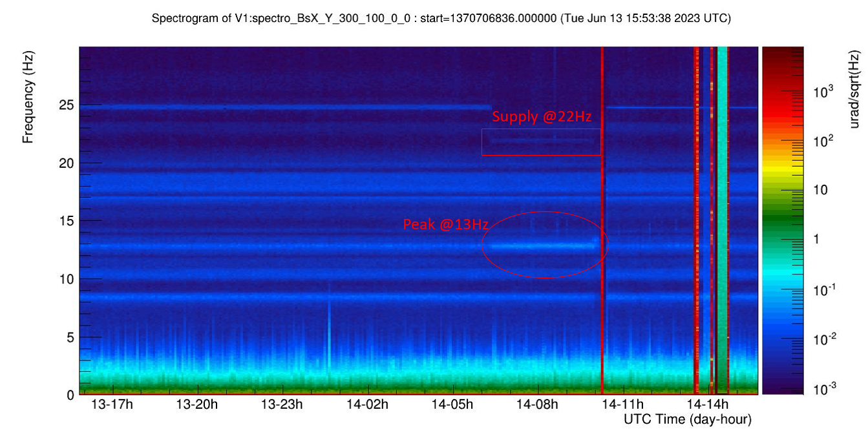Screen dimensions: 868x434
Task: Click the spectrogram title text at the top
Action: click(x=441, y=19)
